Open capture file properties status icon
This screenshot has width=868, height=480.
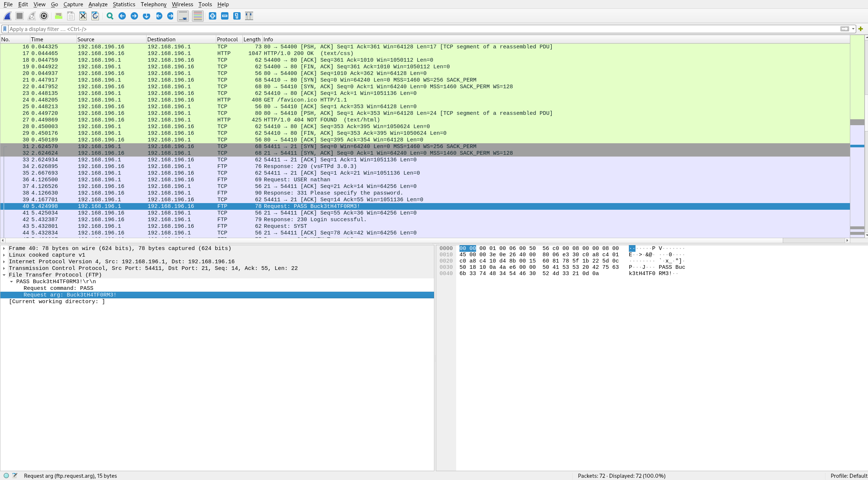click(15, 476)
